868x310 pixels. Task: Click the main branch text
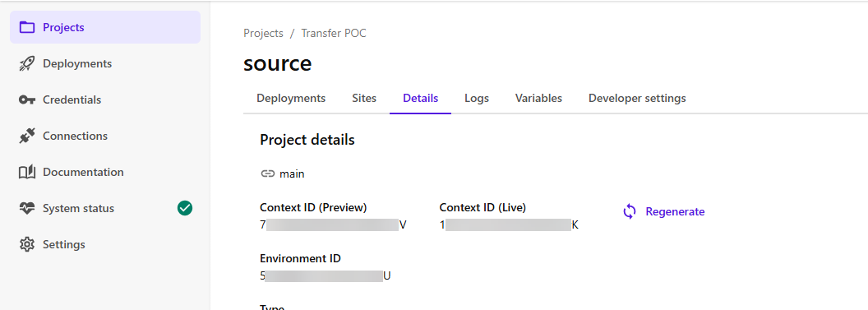point(293,174)
